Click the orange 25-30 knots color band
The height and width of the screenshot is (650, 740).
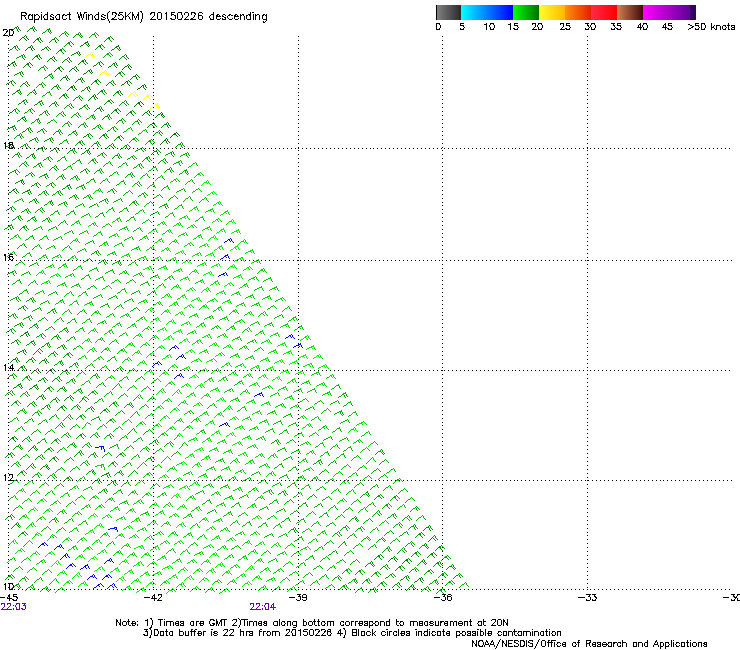tap(578, 12)
